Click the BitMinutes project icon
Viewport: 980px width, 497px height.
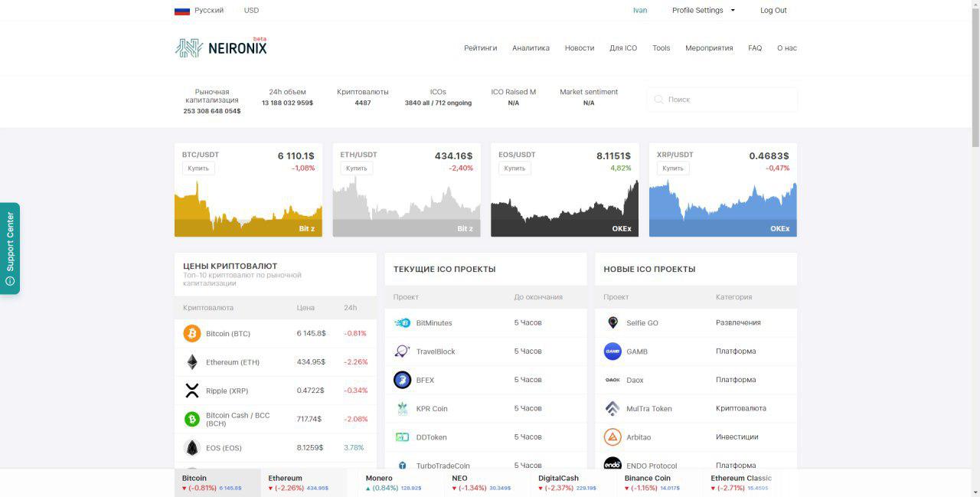tap(402, 323)
